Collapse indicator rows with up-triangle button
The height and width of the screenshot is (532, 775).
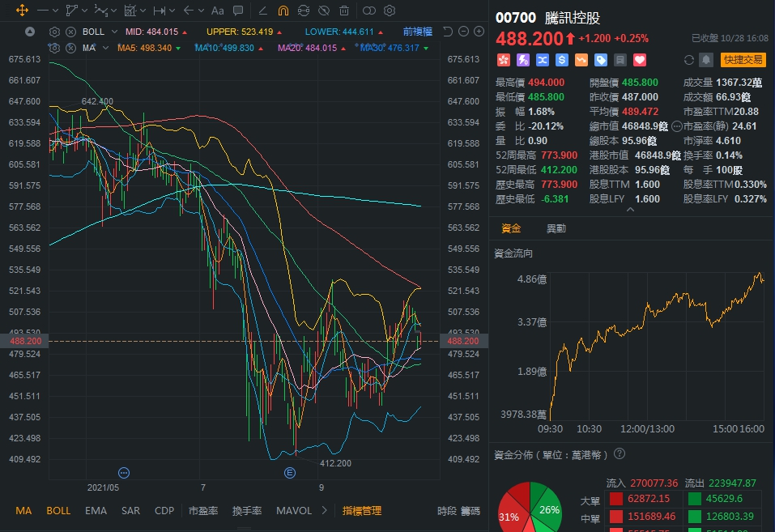point(30,32)
